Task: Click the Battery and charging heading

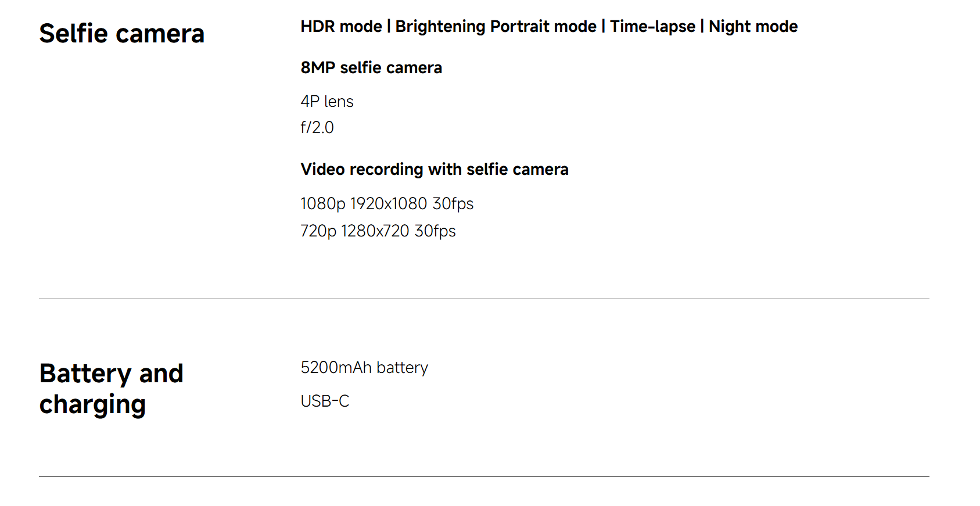Action: click(112, 389)
